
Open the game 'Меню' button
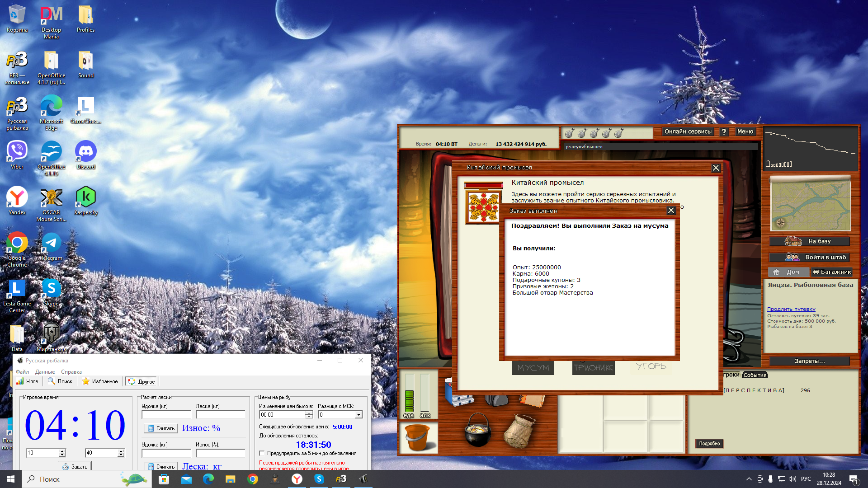pos(745,131)
